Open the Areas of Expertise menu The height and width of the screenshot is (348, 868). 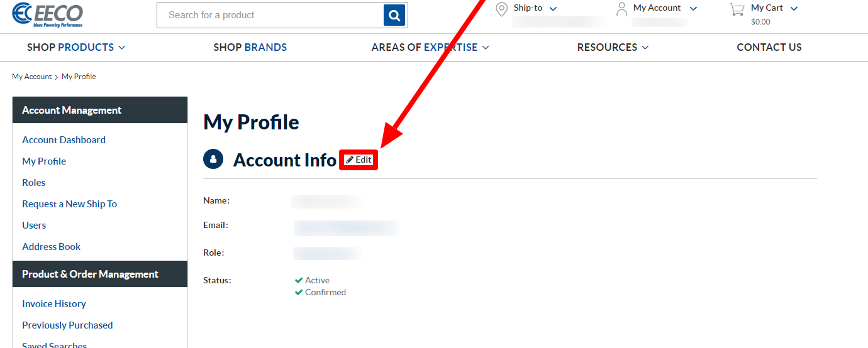[x=430, y=47]
